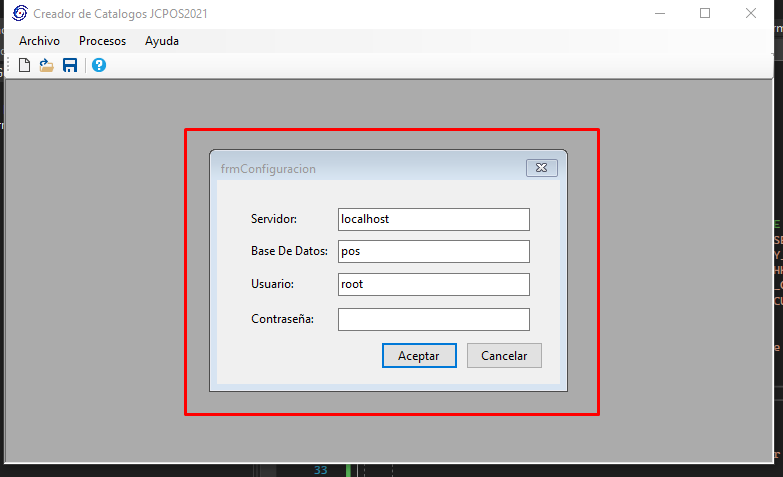Click the Open folder toolbar icon
Viewport: 783px width, 477px height.
click(x=47, y=65)
